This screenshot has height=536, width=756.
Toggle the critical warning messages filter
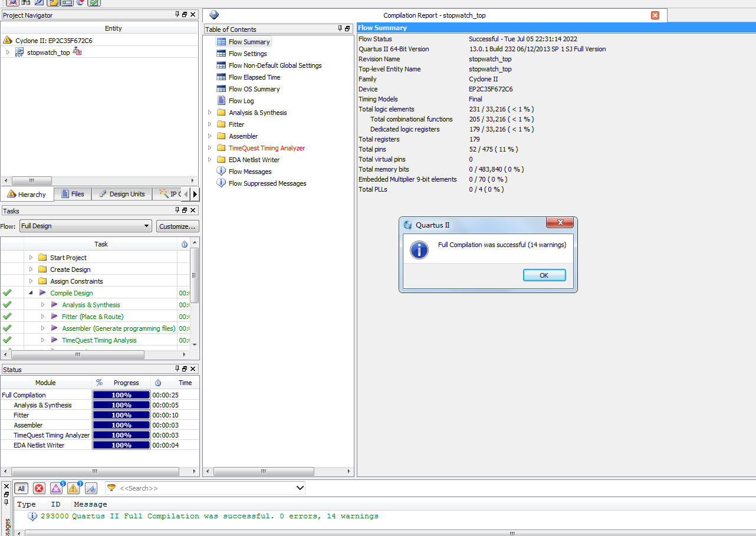(57, 488)
